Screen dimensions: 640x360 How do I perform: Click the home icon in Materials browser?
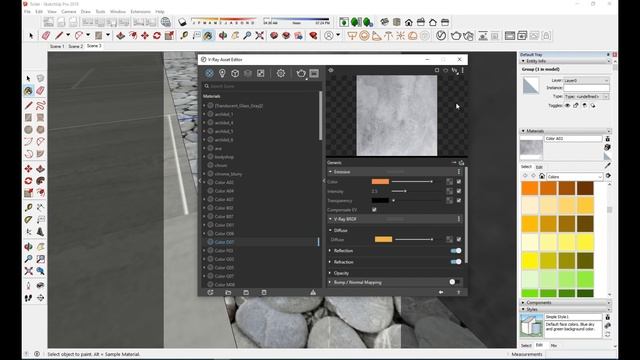coord(542,176)
